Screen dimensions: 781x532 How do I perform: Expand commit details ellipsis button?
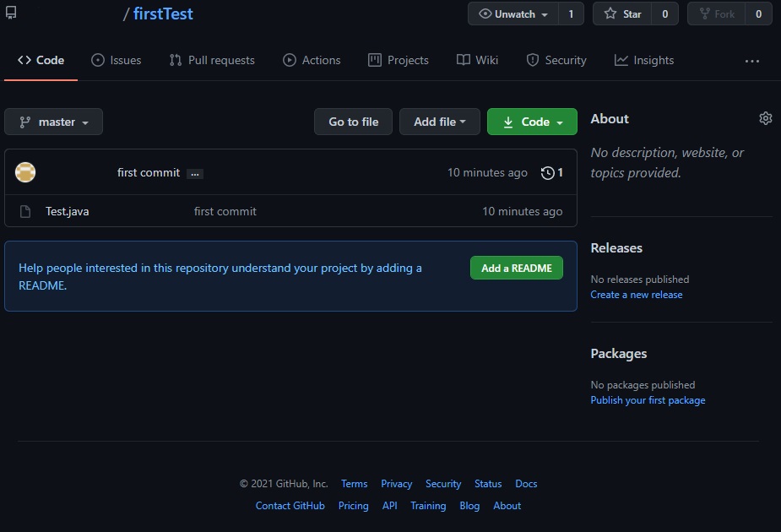point(195,173)
